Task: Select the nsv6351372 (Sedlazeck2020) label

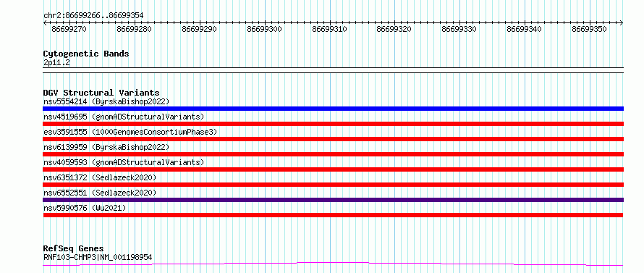Action: tap(100, 177)
